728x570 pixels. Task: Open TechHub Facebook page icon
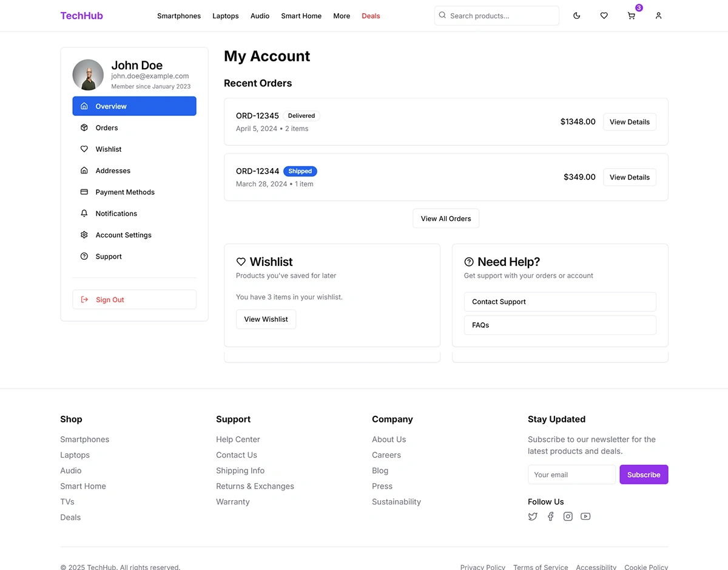pyautogui.click(x=550, y=517)
